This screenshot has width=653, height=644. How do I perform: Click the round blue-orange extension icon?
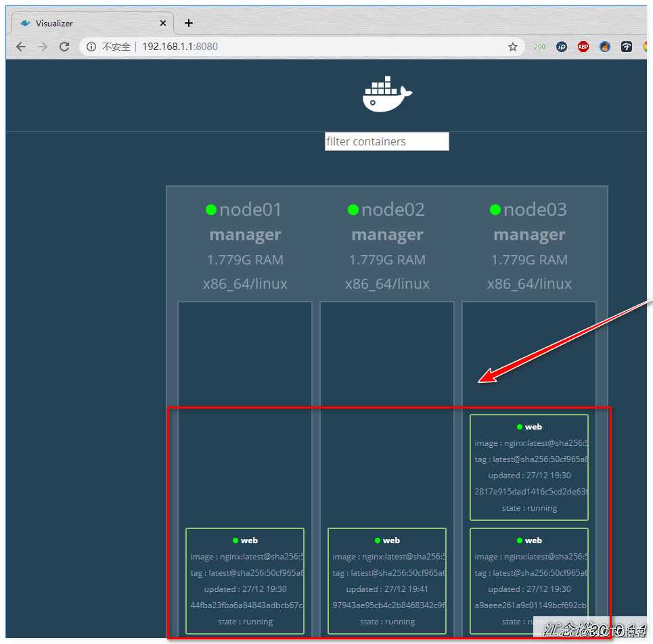tap(605, 47)
